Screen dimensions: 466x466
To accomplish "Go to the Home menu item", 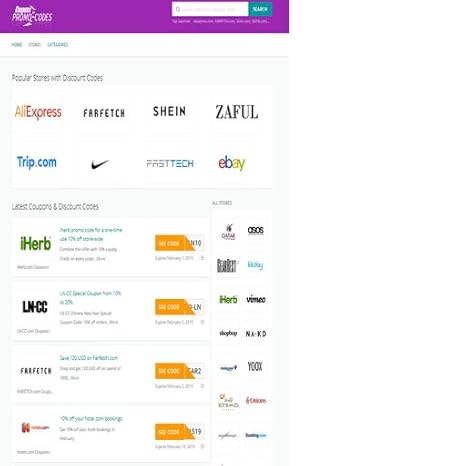I will (x=17, y=45).
